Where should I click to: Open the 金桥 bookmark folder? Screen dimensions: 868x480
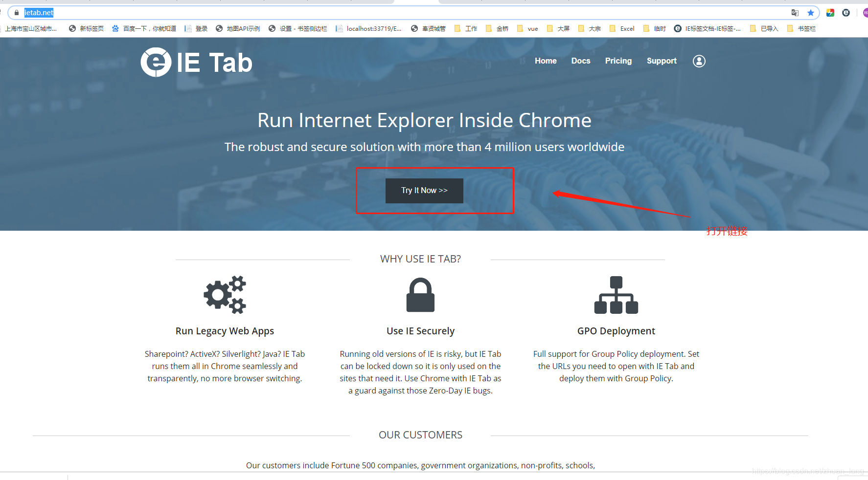pyautogui.click(x=497, y=28)
